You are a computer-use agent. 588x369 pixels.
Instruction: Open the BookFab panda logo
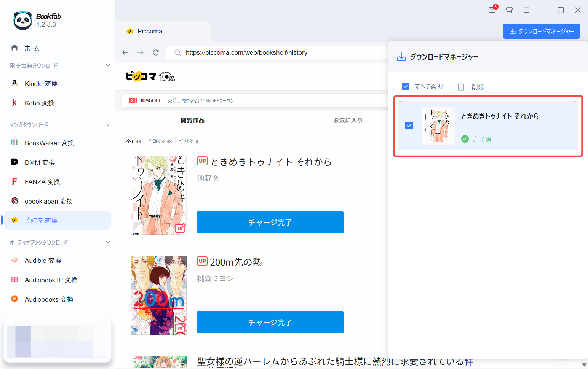[x=22, y=21]
